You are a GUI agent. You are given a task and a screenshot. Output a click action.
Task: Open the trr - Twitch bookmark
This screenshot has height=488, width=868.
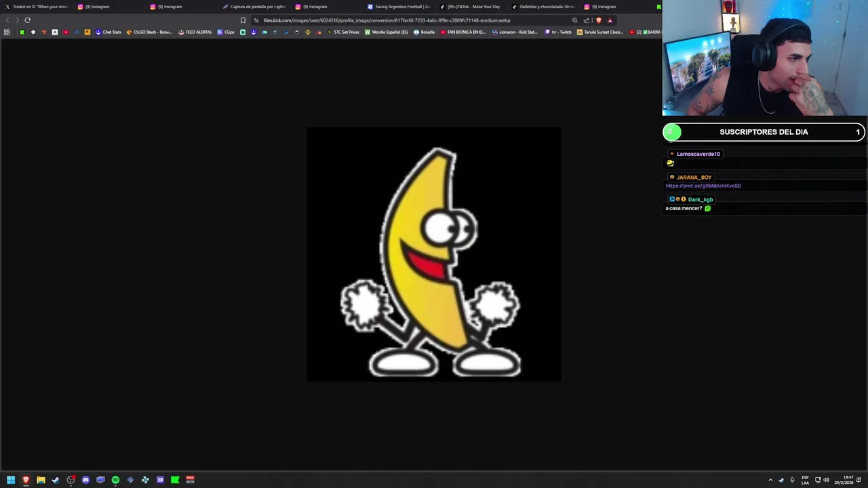point(558,32)
